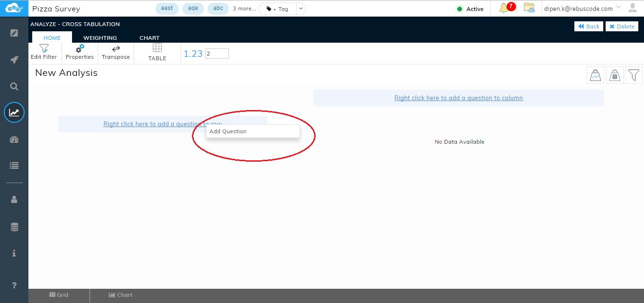The width and height of the screenshot is (644, 303).
Task: Show the 3 more tags link
Action: tap(244, 9)
